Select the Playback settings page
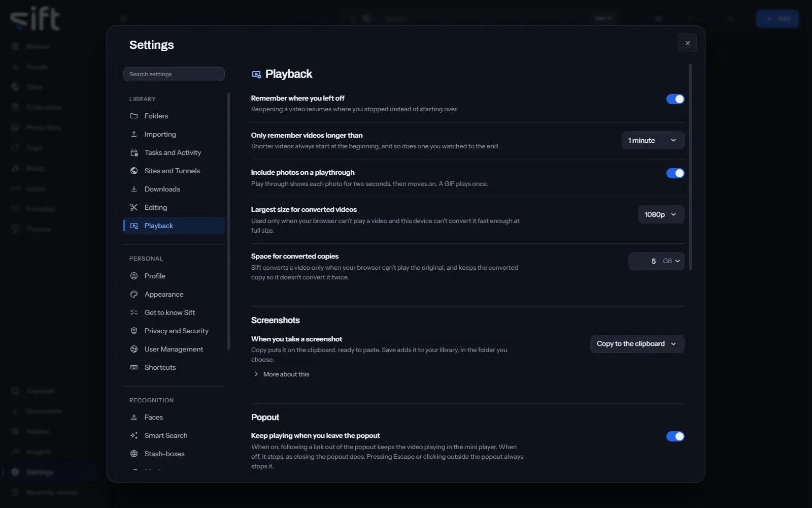Screen dimensions: 812x508 (x=174, y=226)
